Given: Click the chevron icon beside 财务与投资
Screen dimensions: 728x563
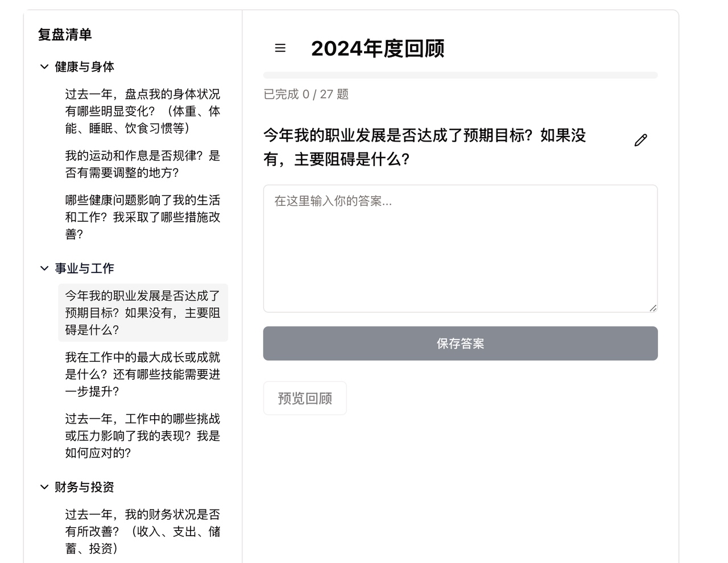Looking at the screenshot, I should click(x=44, y=487).
